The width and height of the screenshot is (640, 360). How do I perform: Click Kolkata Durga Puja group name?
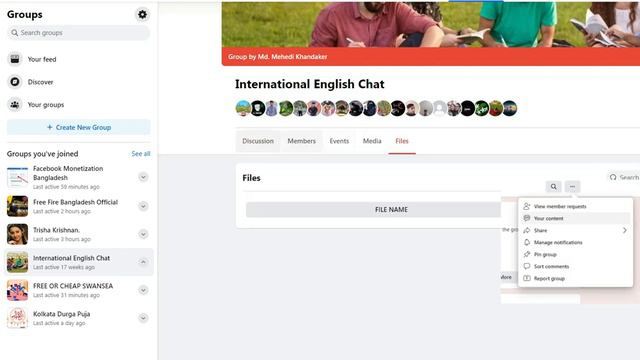(x=62, y=314)
